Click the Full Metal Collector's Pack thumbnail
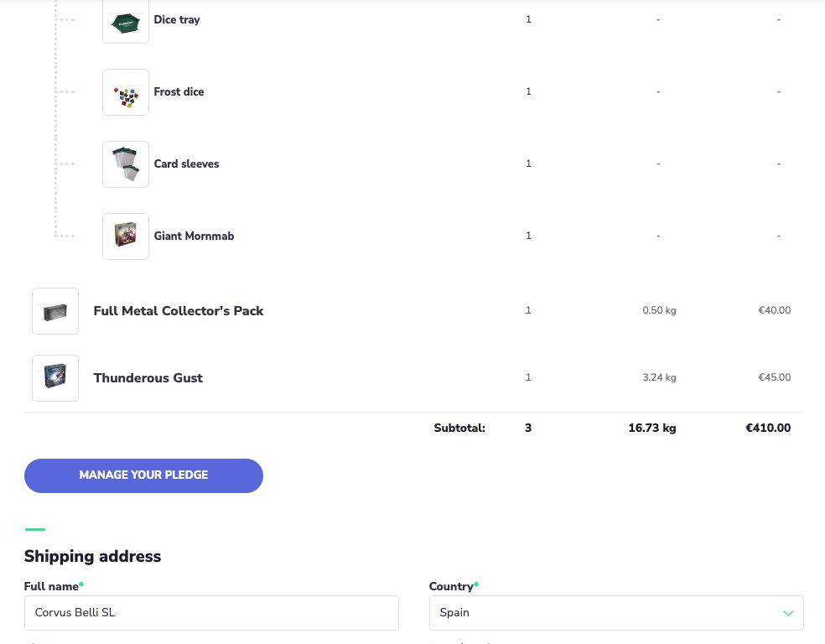Viewport: 825px width, 644px height. pos(55,311)
